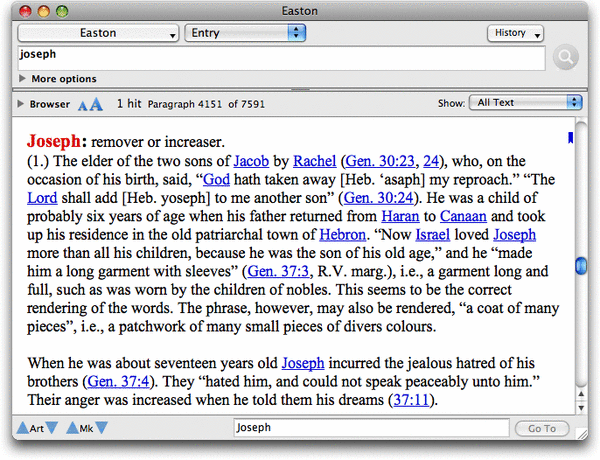Click the Go To button

click(x=542, y=428)
